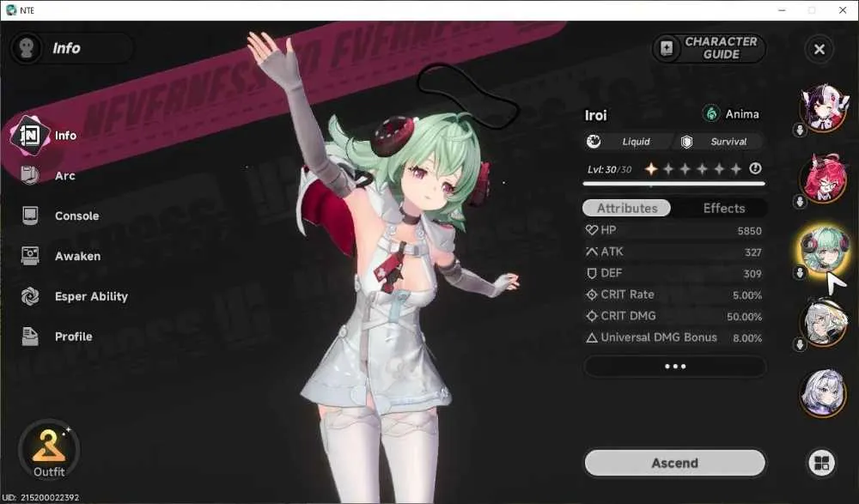Click the gold ascension star
Screen dimensions: 859x504
point(651,169)
